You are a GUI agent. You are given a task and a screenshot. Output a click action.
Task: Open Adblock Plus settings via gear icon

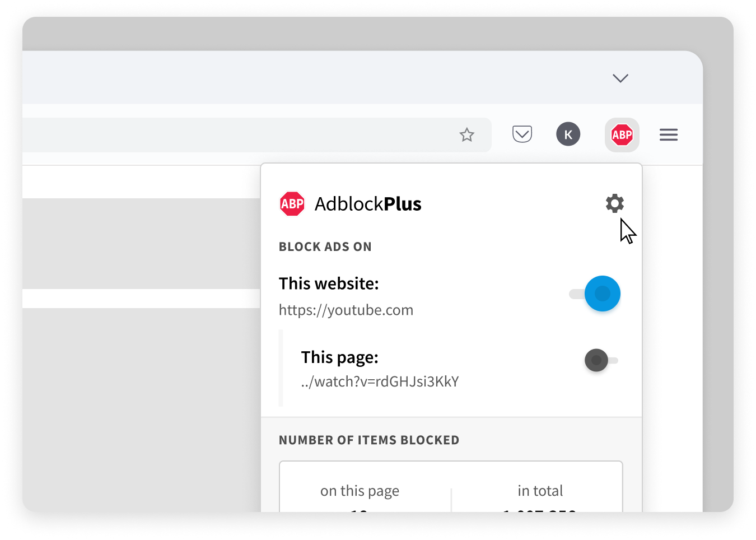614,203
